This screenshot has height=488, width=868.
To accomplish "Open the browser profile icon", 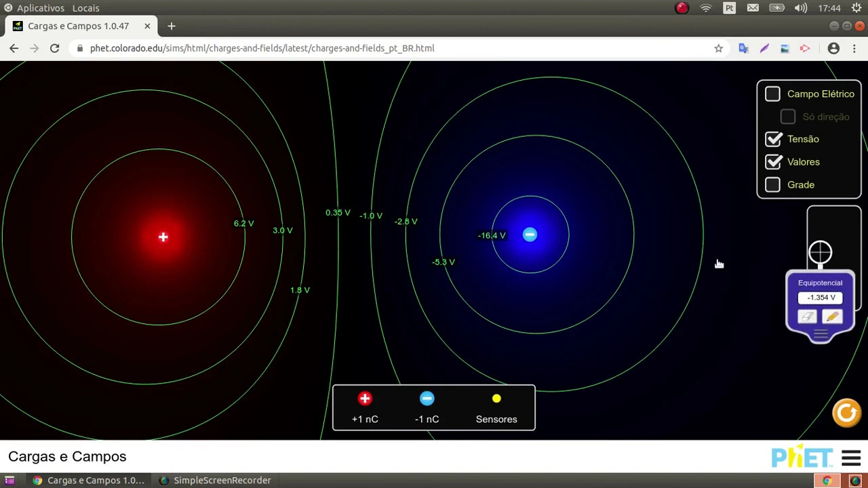I will (833, 48).
